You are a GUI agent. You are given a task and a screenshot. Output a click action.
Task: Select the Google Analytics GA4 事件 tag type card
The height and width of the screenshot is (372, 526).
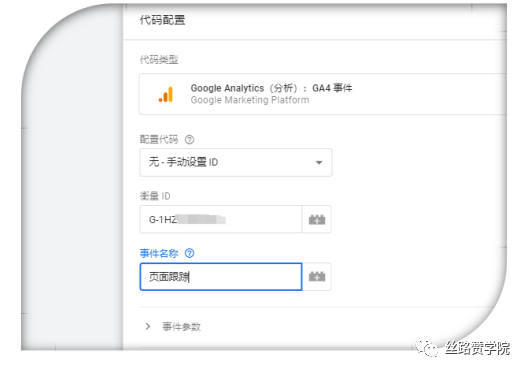point(323,94)
